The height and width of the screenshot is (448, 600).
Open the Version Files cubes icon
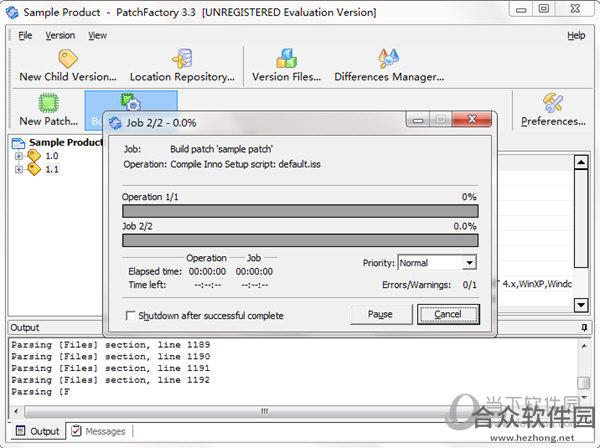(x=286, y=58)
